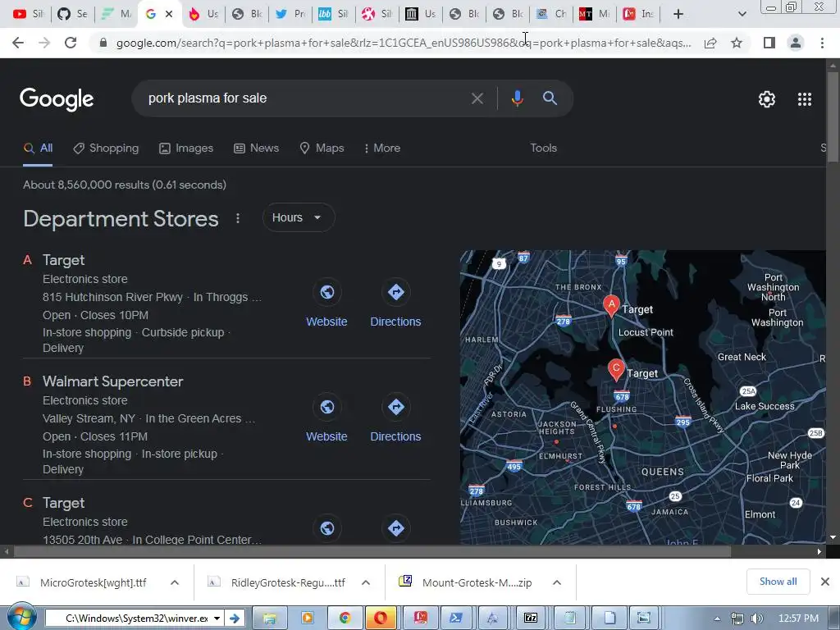This screenshot has height=630, width=840.
Task: Open search Tools
Action: tap(543, 148)
